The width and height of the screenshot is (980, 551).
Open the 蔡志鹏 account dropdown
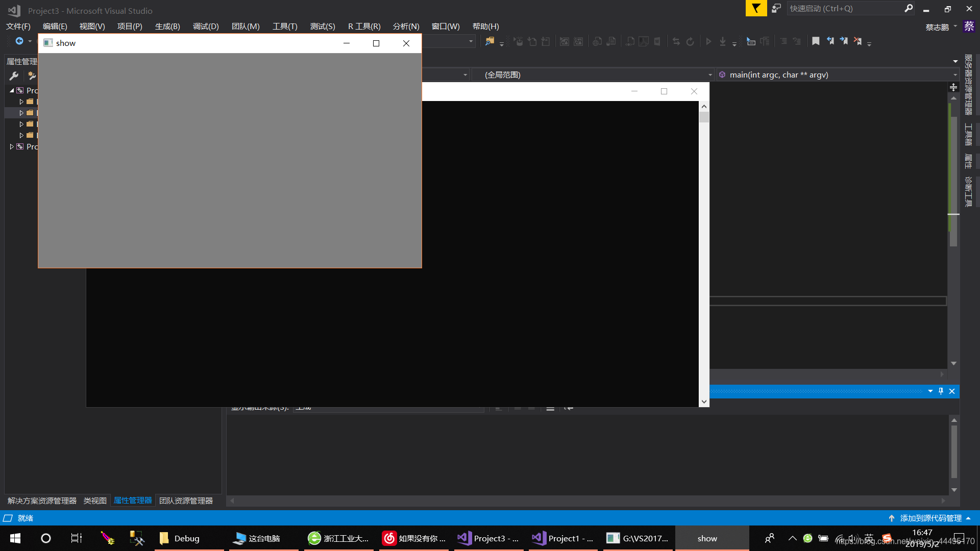(x=941, y=27)
